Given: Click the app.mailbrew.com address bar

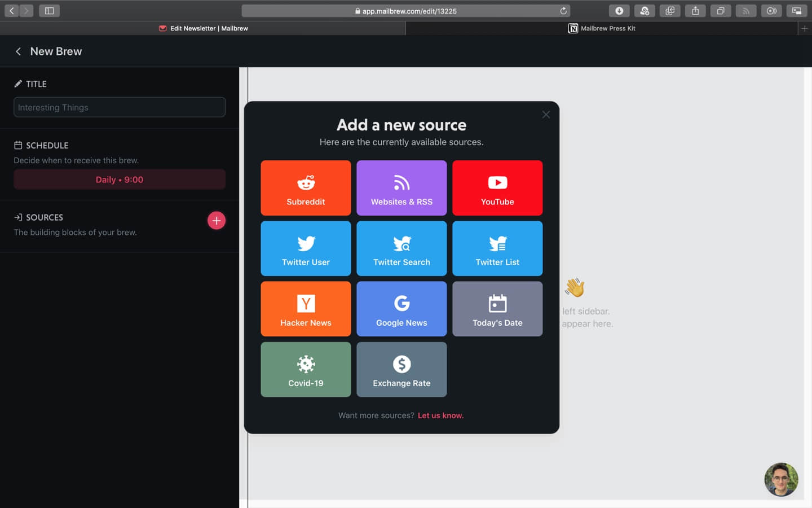Looking at the screenshot, I should [x=406, y=11].
